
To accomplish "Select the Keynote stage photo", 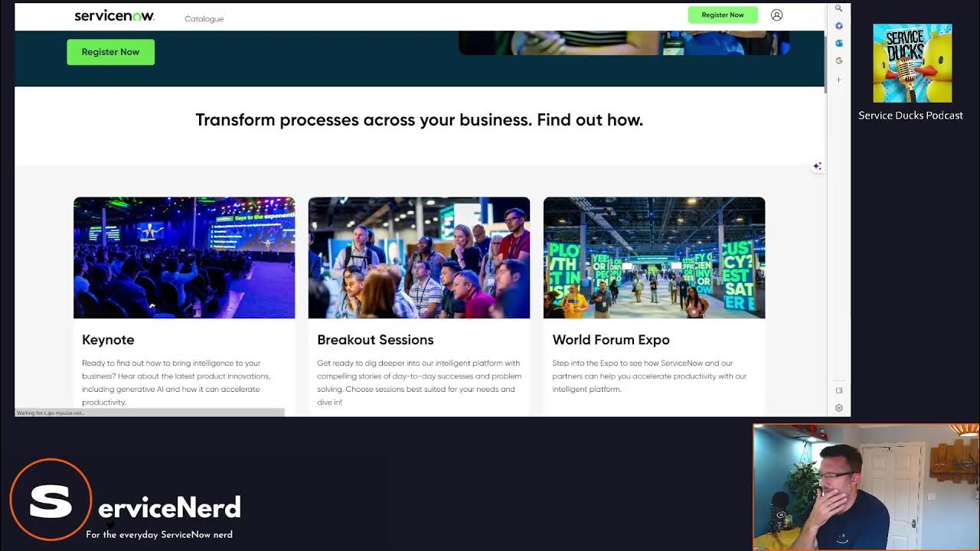I will [x=184, y=258].
